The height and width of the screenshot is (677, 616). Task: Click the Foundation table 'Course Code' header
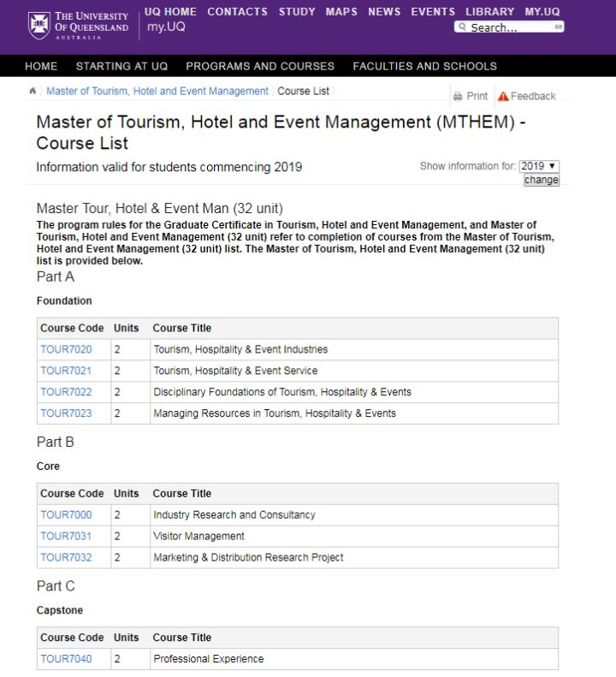(72, 328)
